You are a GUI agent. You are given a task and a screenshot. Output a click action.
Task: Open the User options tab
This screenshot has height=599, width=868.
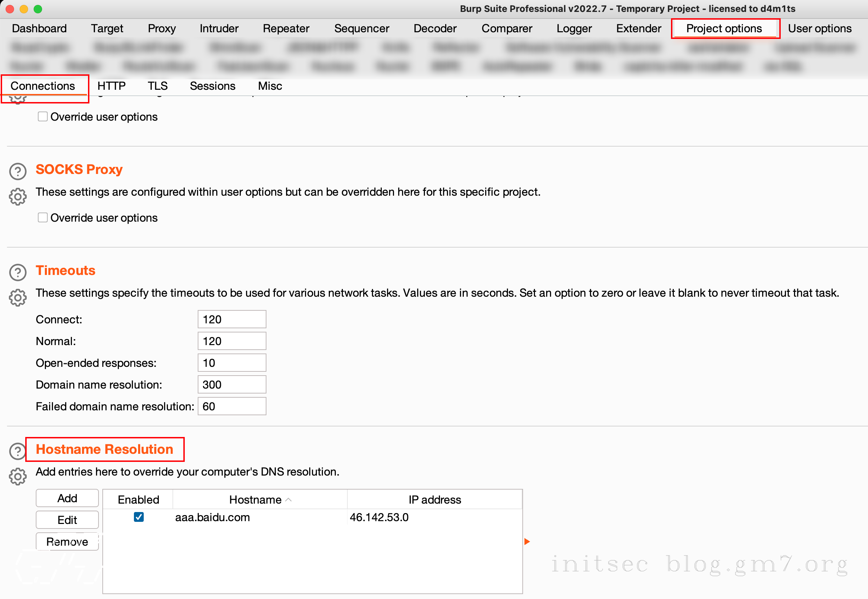[x=819, y=28]
